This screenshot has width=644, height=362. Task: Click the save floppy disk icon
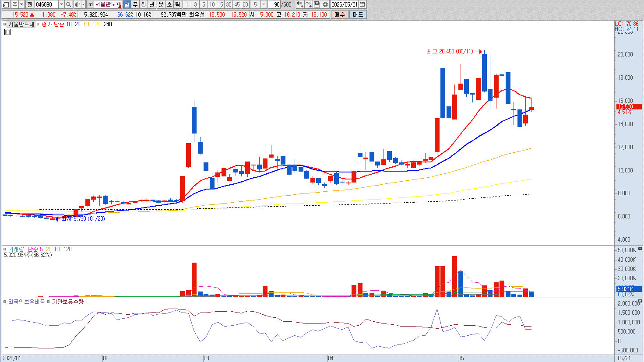[x=317, y=4]
